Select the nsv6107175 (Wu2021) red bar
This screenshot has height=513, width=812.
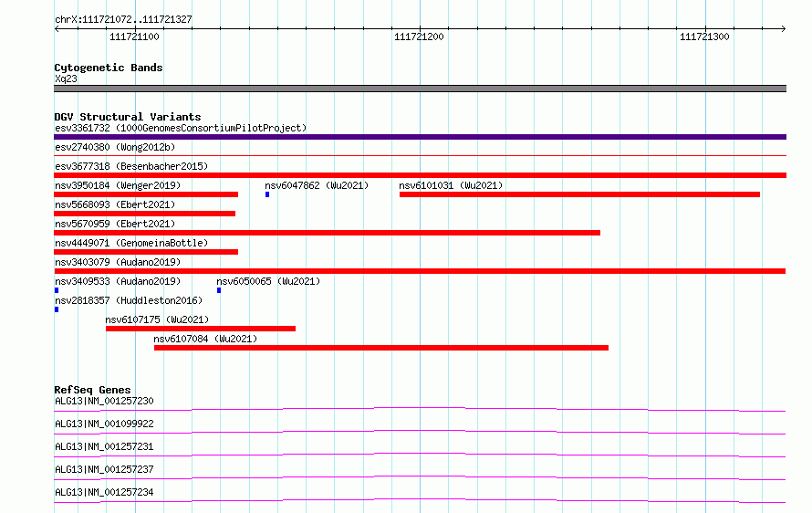click(201, 329)
